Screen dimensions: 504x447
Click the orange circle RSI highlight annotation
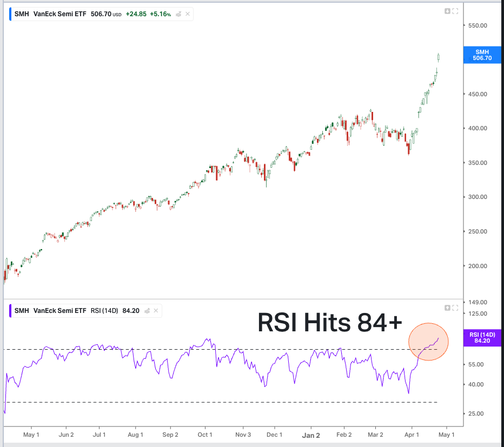pyautogui.click(x=428, y=342)
